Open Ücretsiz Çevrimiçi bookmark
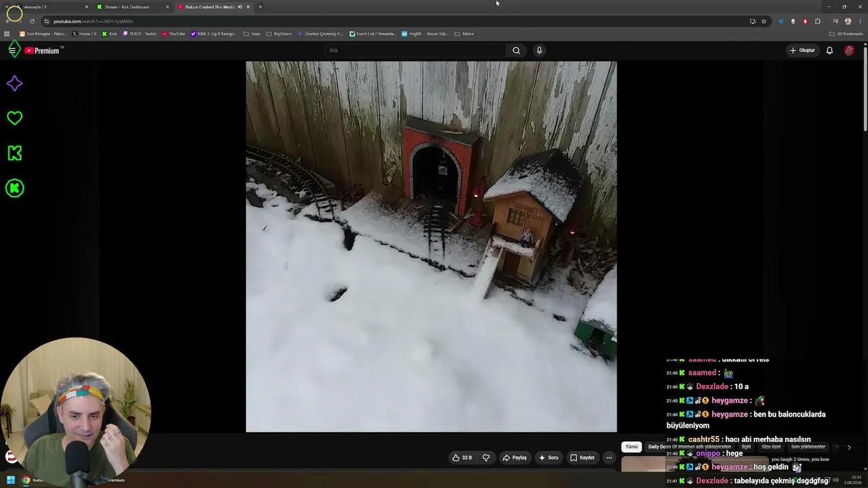Image resolution: width=868 pixels, height=488 pixels. (x=320, y=34)
